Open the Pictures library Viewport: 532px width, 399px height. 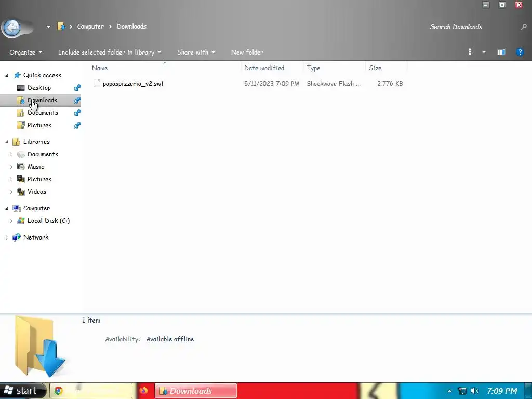coord(39,179)
